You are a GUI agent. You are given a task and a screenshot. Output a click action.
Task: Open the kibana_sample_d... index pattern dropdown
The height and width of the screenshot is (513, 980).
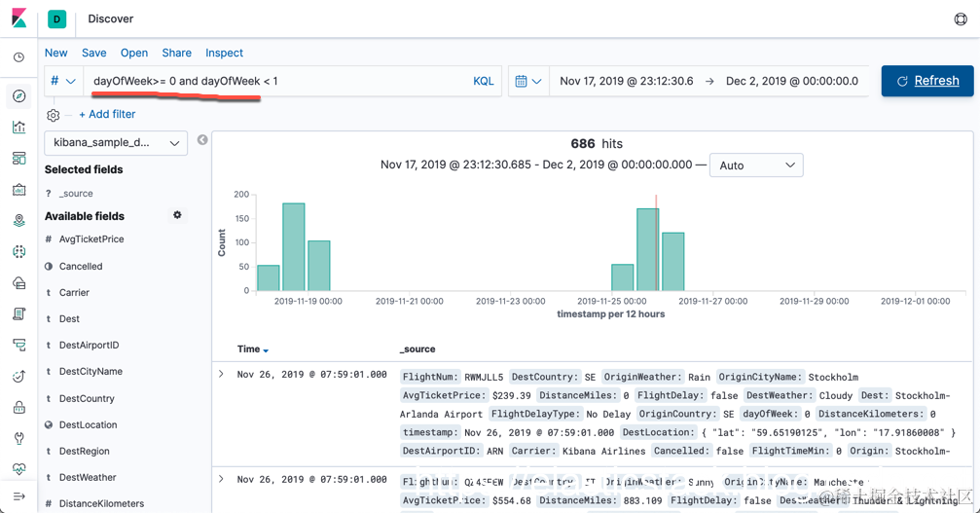(x=116, y=143)
